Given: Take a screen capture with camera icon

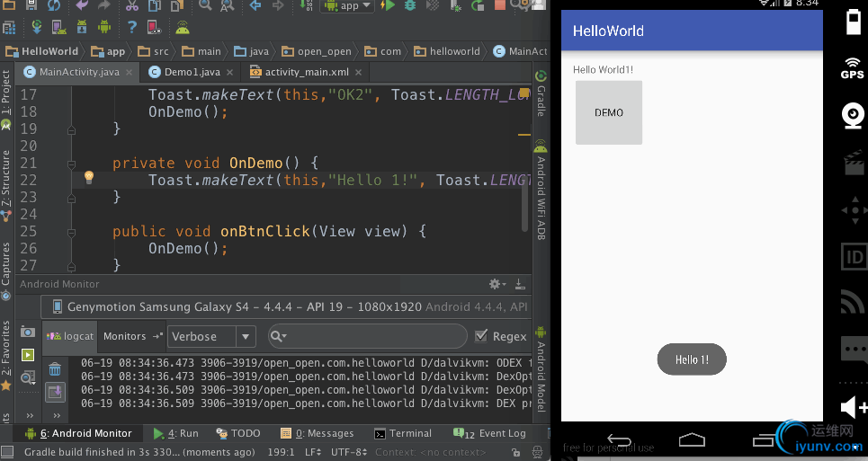Looking at the screenshot, I should pos(28,332).
